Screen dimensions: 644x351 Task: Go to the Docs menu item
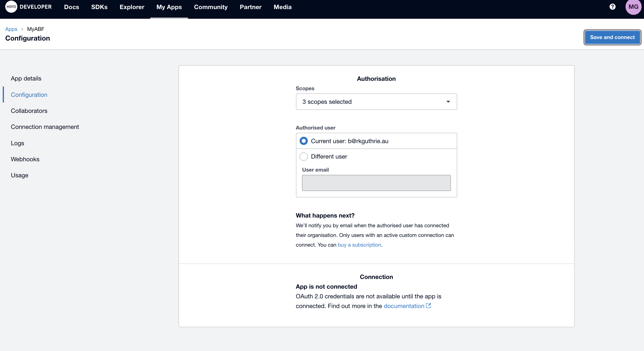tap(71, 7)
